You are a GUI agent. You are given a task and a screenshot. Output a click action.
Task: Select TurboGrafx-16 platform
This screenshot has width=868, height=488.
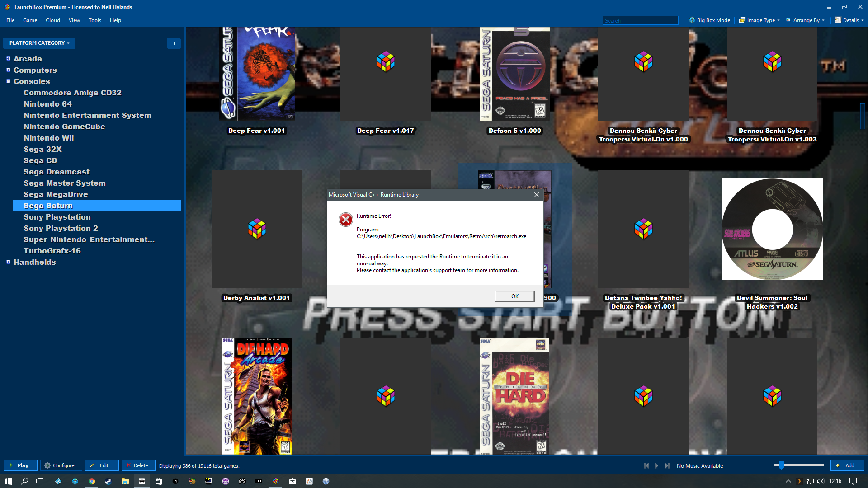click(52, 251)
